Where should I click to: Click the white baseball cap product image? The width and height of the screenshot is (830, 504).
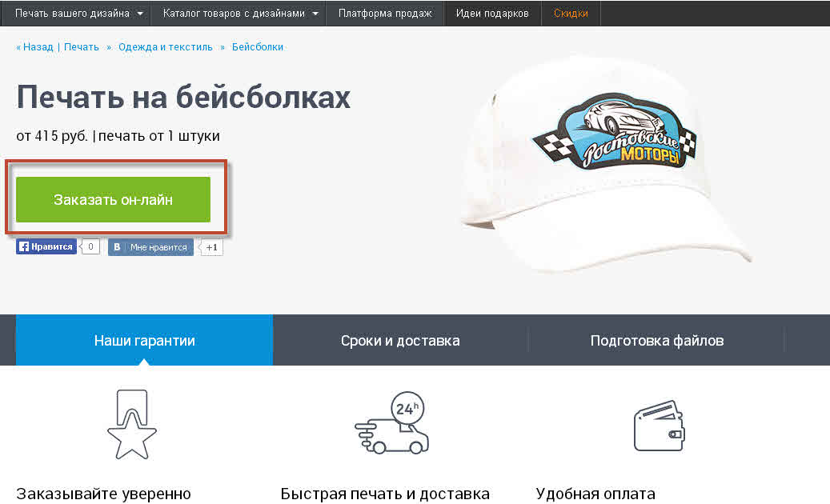click(x=606, y=164)
